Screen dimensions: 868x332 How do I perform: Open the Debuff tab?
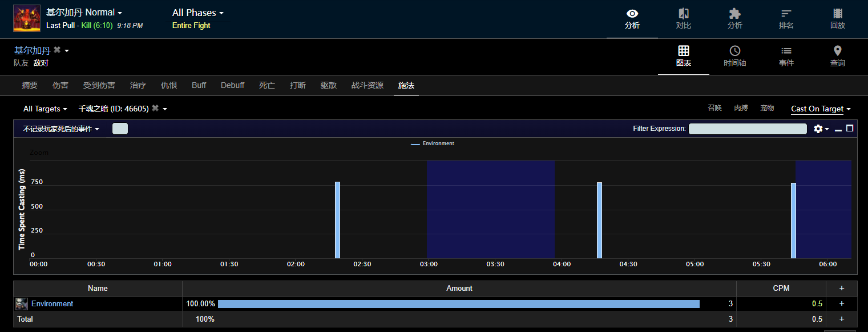click(x=232, y=85)
